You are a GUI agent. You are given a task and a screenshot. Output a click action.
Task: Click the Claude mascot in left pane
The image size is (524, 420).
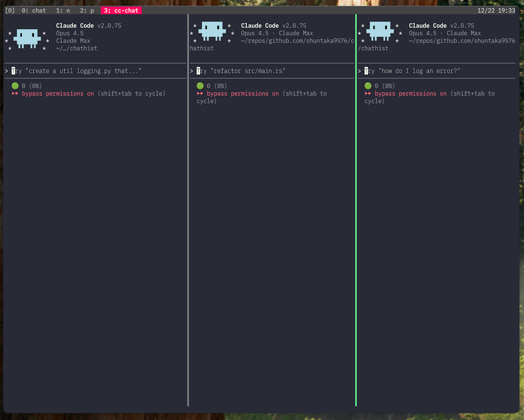tap(27, 39)
